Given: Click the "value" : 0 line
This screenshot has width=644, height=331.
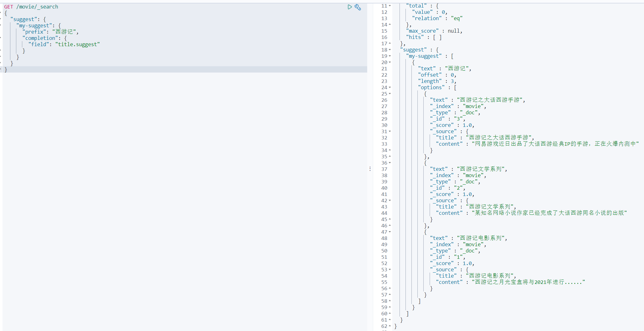Looking at the screenshot, I should coord(430,12).
